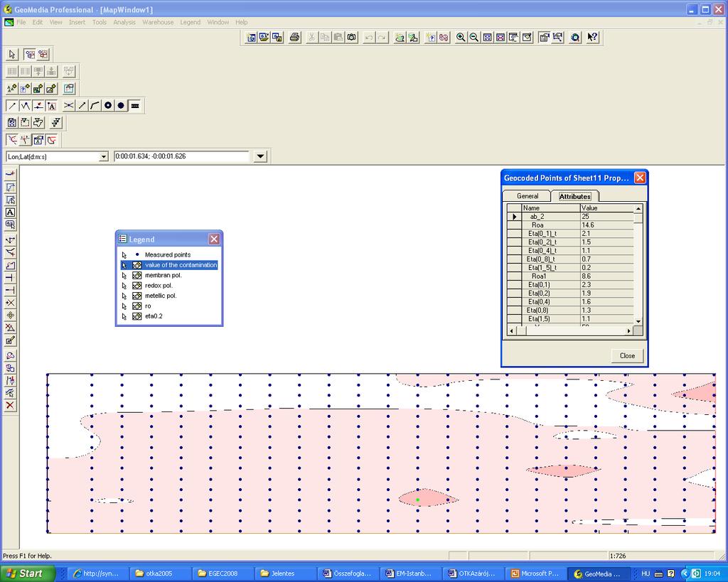Click the red X Delete tool
The image size is (728, 582).
pos(10,406)
